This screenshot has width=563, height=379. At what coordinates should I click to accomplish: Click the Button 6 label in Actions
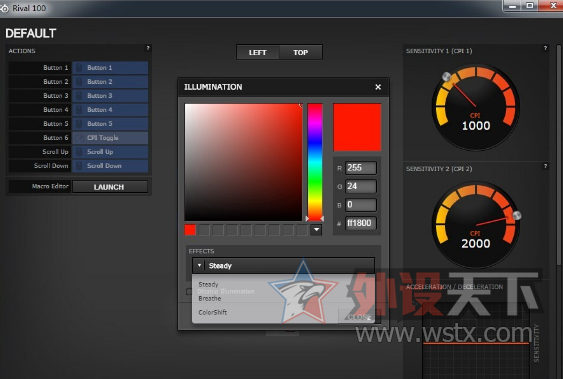(x=56, y=137)
